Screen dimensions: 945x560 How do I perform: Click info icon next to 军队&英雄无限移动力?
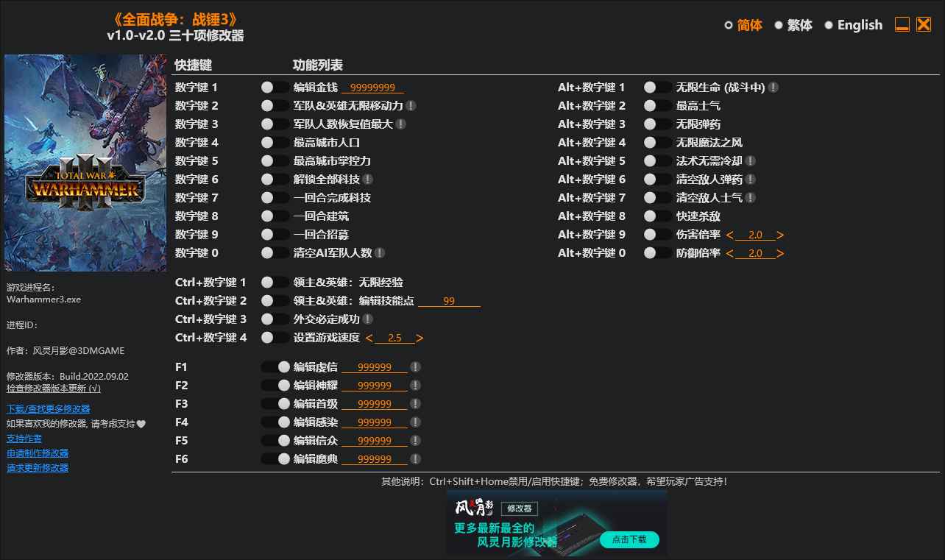(411, 106)
